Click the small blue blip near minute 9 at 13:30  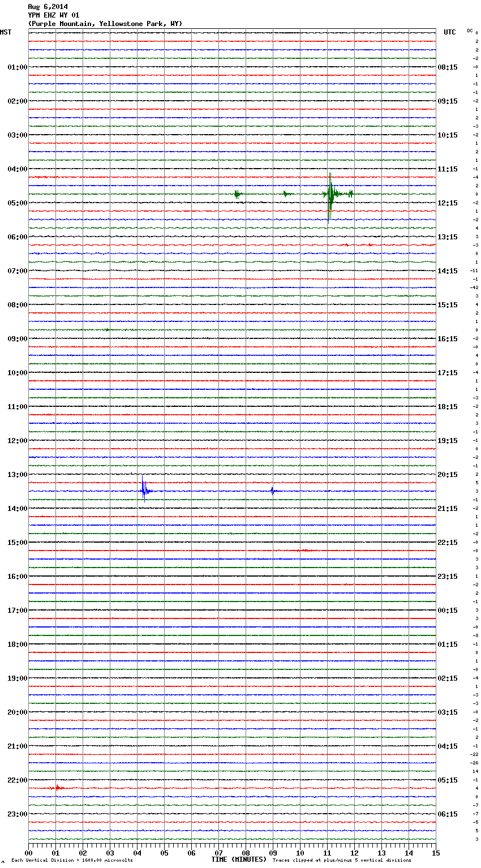click(273, 491)
